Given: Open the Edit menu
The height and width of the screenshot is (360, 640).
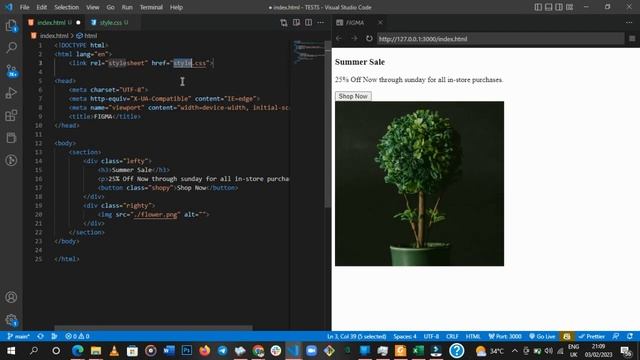Looking at the screenshot, I should [x=41, y=7].
